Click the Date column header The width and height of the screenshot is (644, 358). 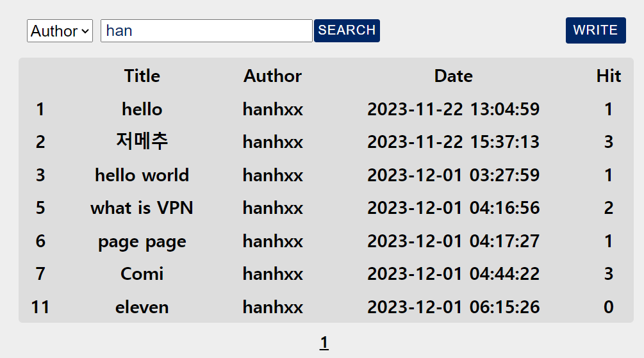(x=454, y=76)
